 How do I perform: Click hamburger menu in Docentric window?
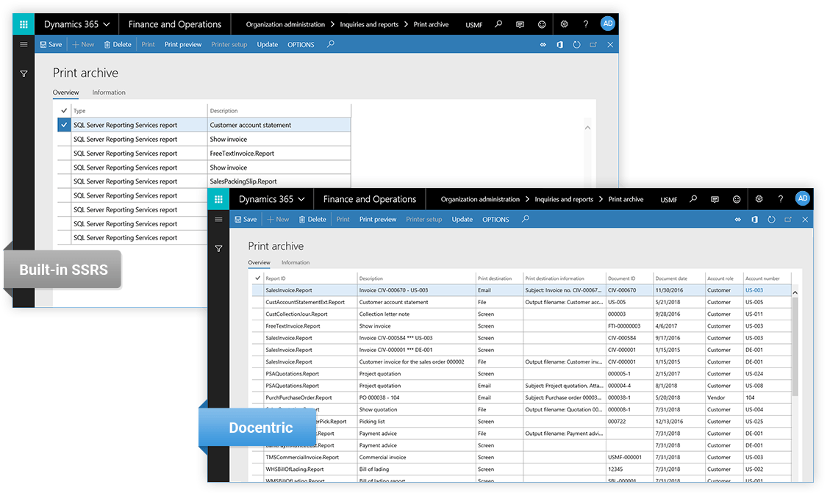218,219
